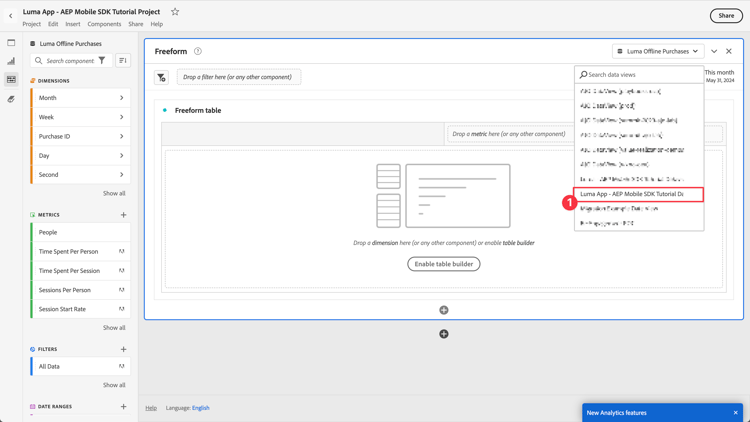750x422 pixels.
Task: Expand the Week dimension
Action: [x=121, y=117]
